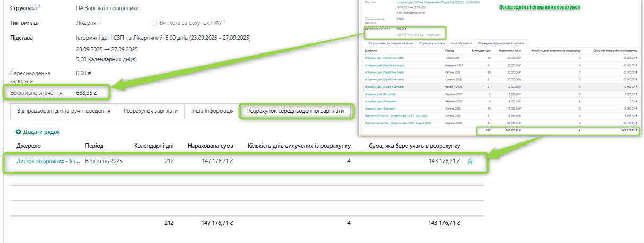Click the plus icon beside Додати рядок
644x243 pixels.
pos(18,132)
